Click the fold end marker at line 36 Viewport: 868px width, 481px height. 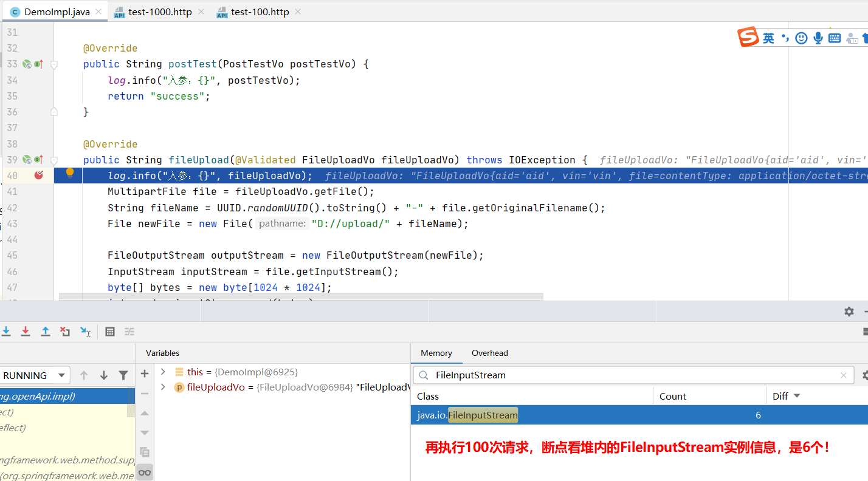click(54, 112)
